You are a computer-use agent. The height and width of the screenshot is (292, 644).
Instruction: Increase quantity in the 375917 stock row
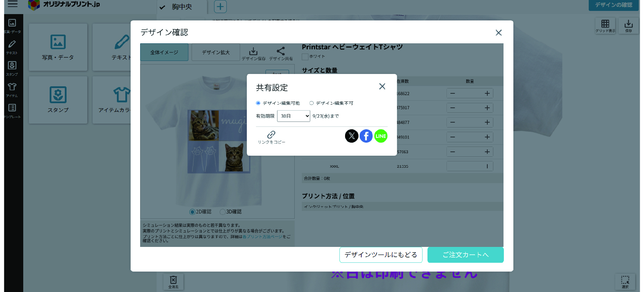click(487, 108)
